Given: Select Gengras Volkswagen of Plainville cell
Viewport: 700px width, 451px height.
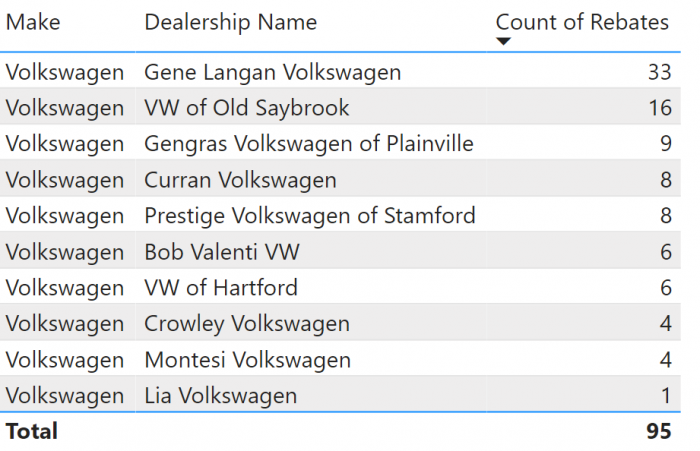Looking at the screenshot, I should click(x=309, y=143).
